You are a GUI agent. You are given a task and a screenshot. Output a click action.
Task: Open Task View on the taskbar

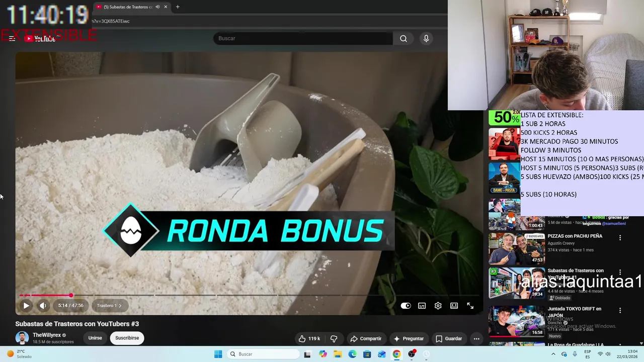point(307,354)
